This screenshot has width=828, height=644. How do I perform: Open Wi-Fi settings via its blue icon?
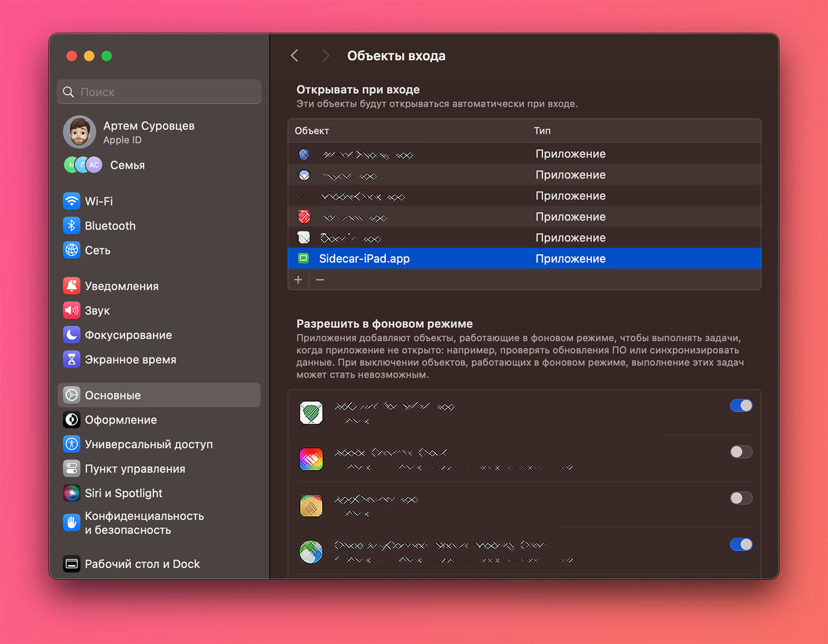pos(72,201)
